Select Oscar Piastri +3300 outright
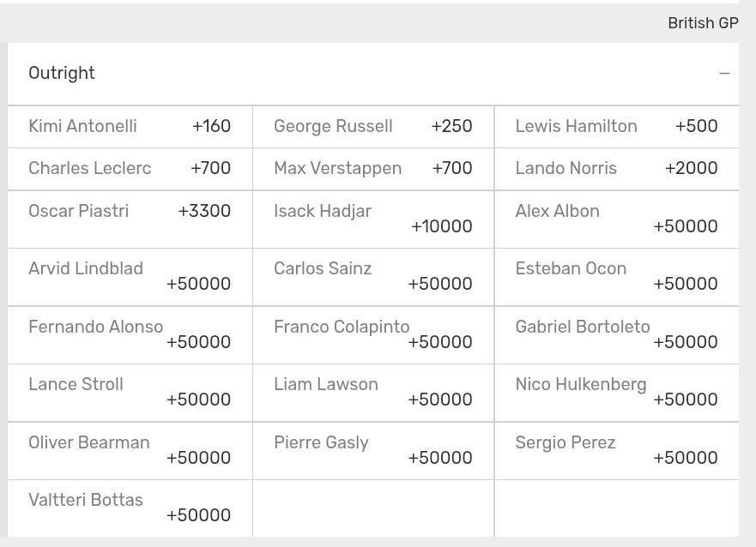Screen dimensions: 756x547 pos(130,219)
